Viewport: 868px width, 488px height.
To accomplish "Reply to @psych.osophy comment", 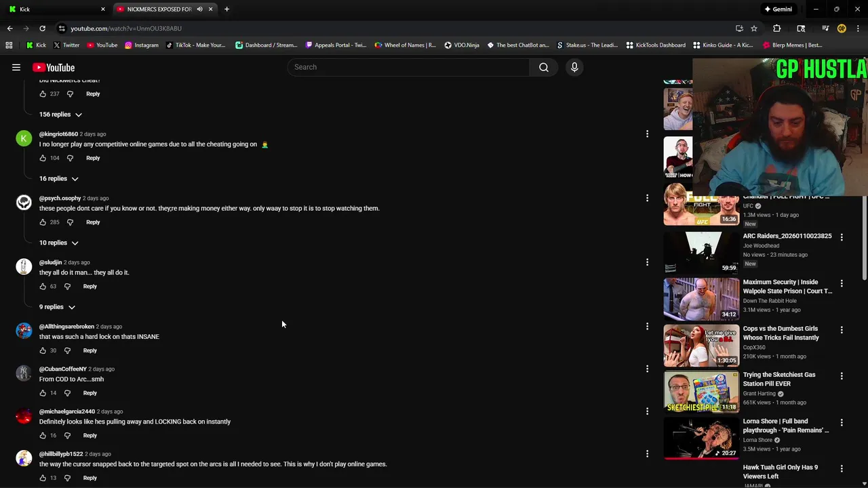I will click(x=93, y=222).
